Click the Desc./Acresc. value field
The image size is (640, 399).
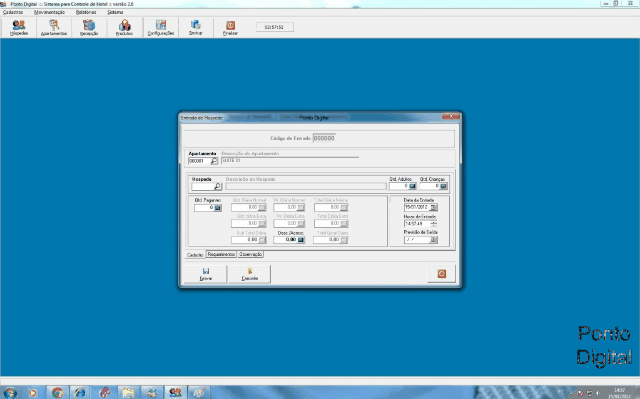coord(285,240)
